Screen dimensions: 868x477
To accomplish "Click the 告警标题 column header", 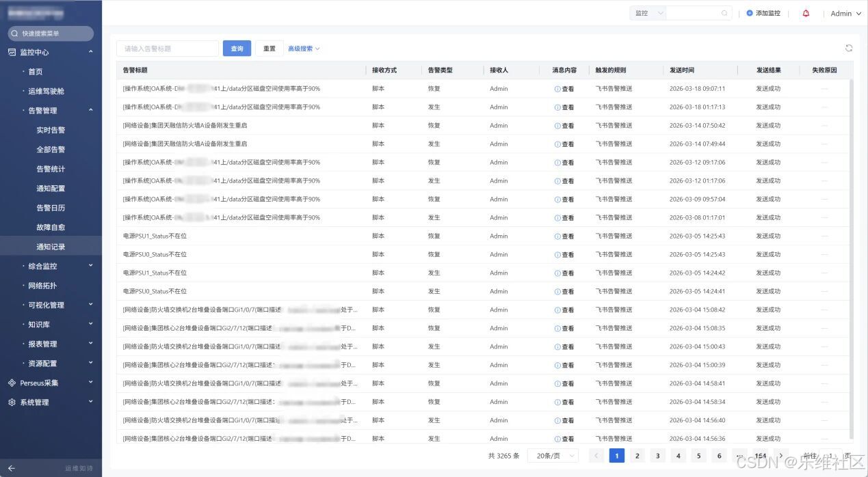I will tap(135, 70).
